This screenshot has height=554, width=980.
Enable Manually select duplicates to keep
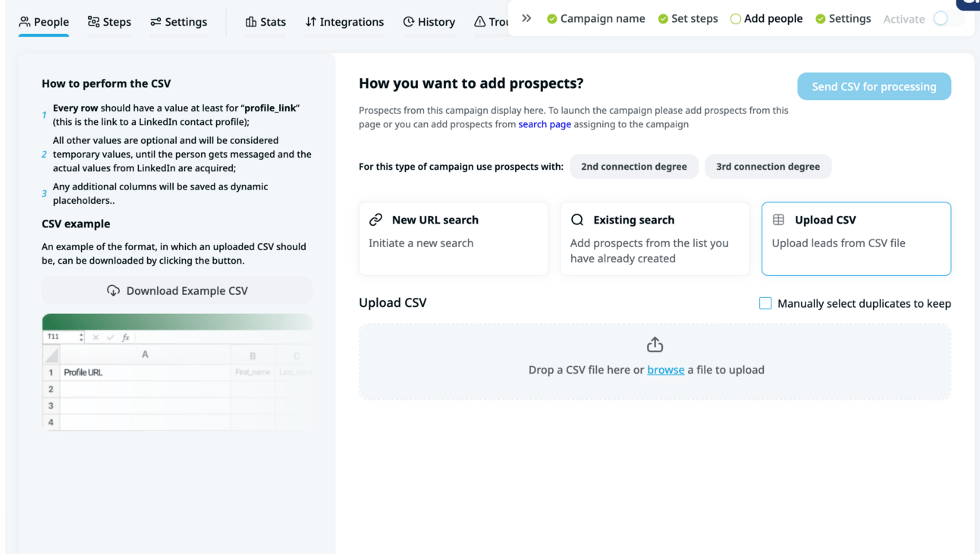click(x=765, y=303)
